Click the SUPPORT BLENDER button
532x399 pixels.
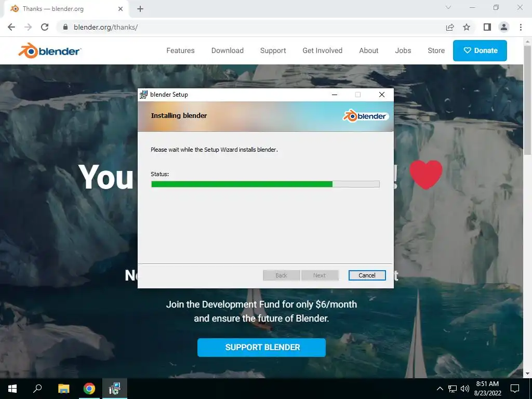(x=262, y=348)
